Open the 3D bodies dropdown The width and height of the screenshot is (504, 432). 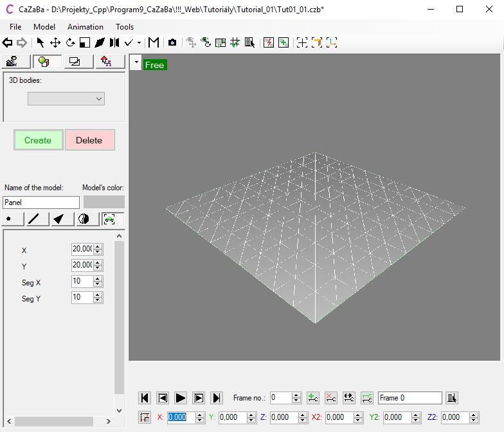pos(66,98)
